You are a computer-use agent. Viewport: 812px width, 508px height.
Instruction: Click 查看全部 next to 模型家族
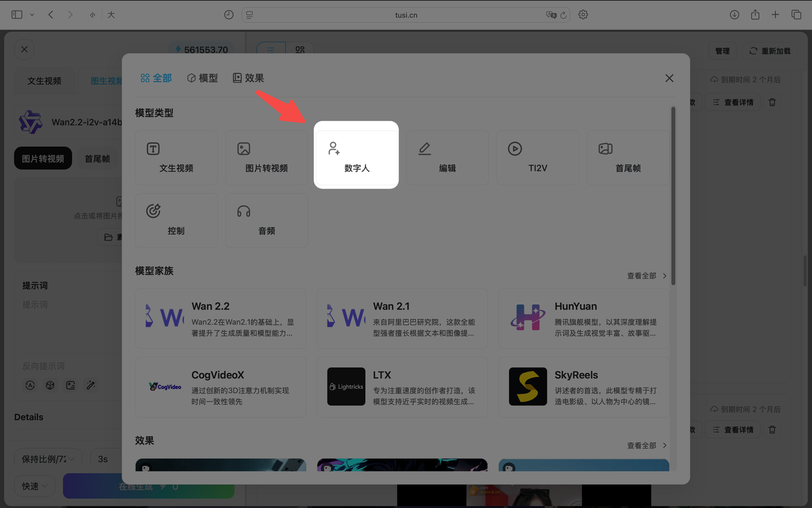[646, 276]
